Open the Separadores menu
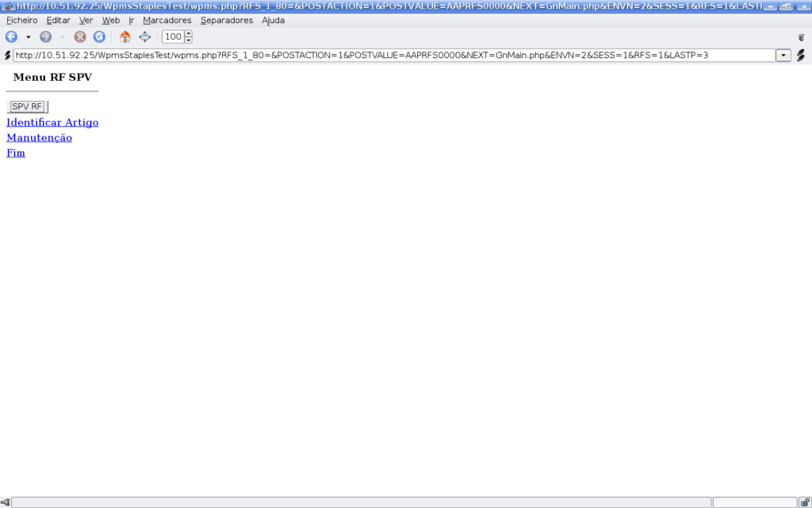Screen dimensions: 812x508 226,20
